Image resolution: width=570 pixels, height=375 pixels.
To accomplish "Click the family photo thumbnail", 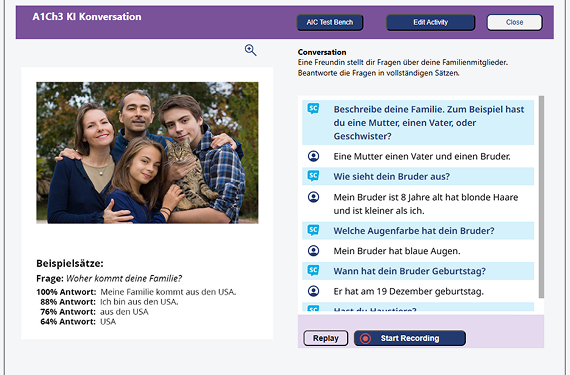I will (x=147, y=153).
